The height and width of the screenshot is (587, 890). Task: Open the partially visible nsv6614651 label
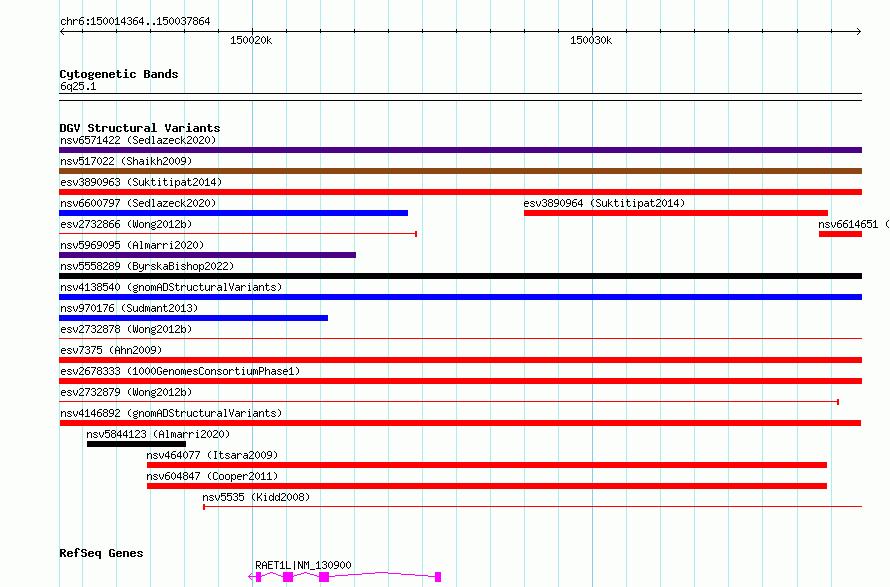854,224
